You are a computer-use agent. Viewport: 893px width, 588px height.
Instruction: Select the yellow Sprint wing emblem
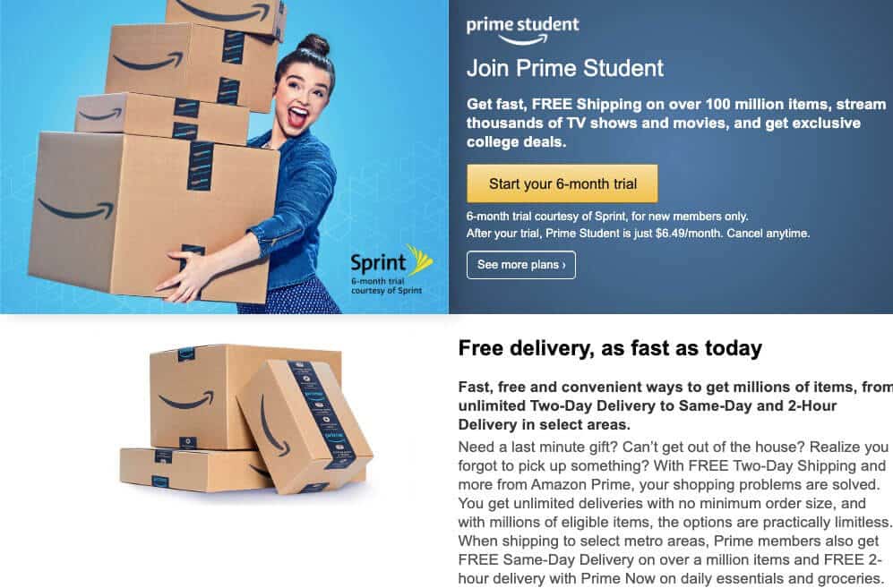(x=420, y=260)
